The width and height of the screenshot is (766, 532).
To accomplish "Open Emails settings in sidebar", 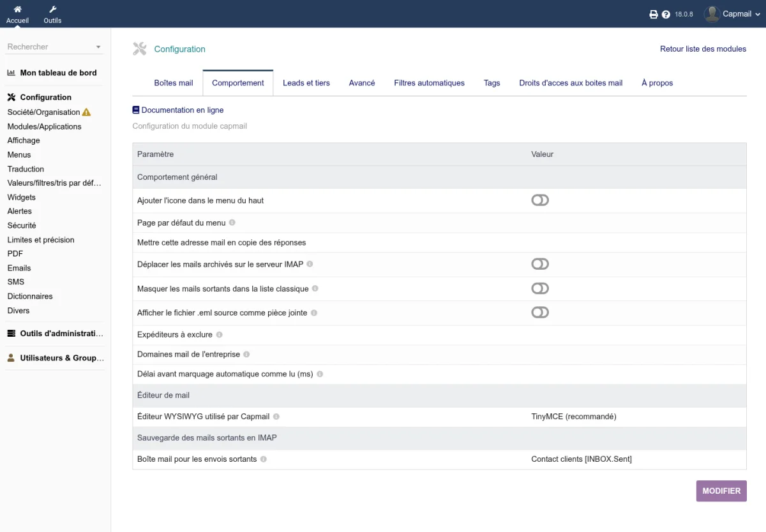I will pyautogui.click(x=19, y=268).
